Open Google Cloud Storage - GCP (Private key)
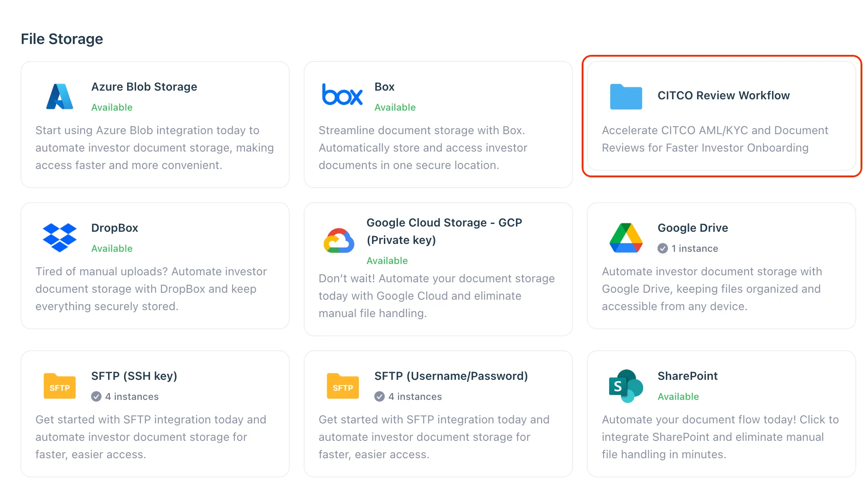The width and height of the screenshot is (868, 487). (444, 231)
